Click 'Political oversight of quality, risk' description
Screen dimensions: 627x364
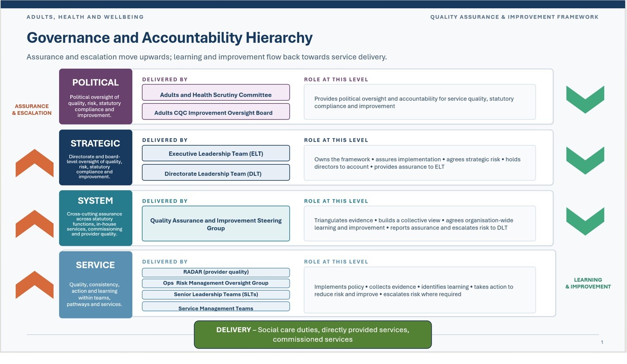[x=94, y=106]
